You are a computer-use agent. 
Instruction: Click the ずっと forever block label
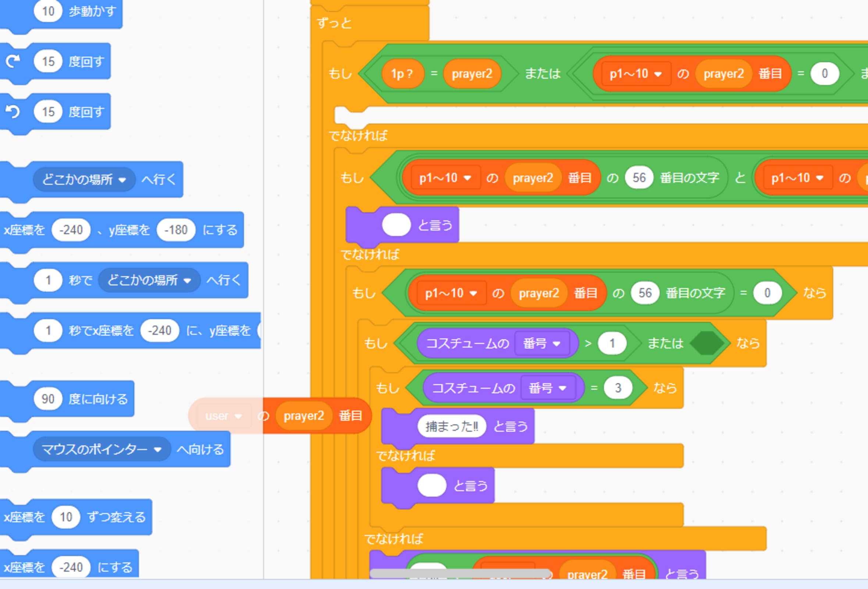pos(335,23)
